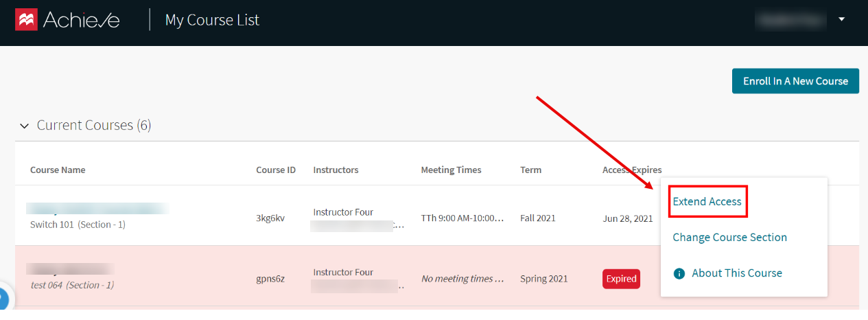Click the red Expired badge
The width and height of the screenshot is (868, 320).
click(621, 279)
